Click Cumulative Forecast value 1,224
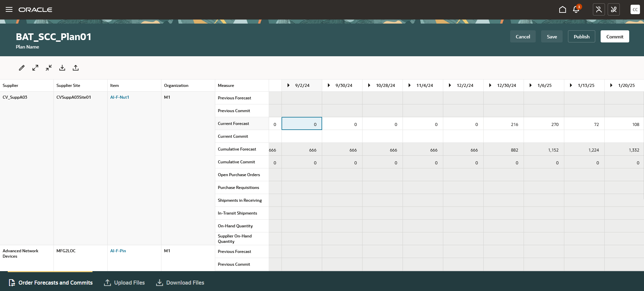Image resolution: width=644 pixels, height=291 pixels. pos(584,149)
